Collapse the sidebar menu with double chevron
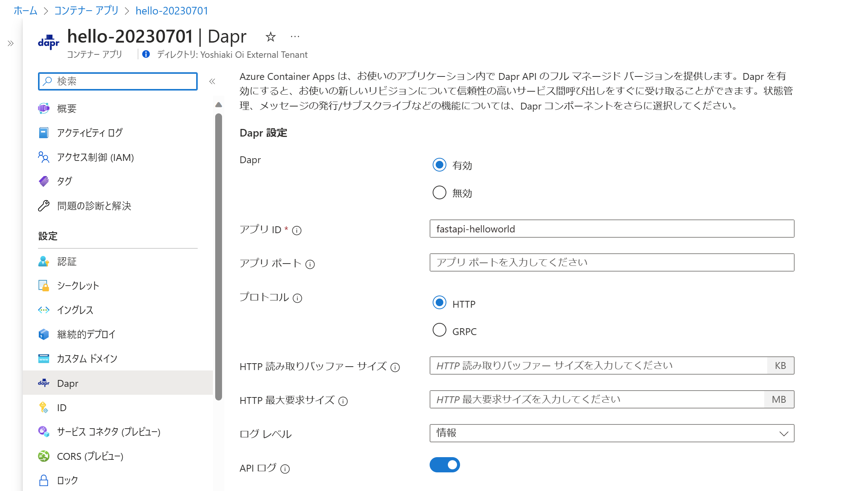Screen dimensions: 868x491 (212, 81)
